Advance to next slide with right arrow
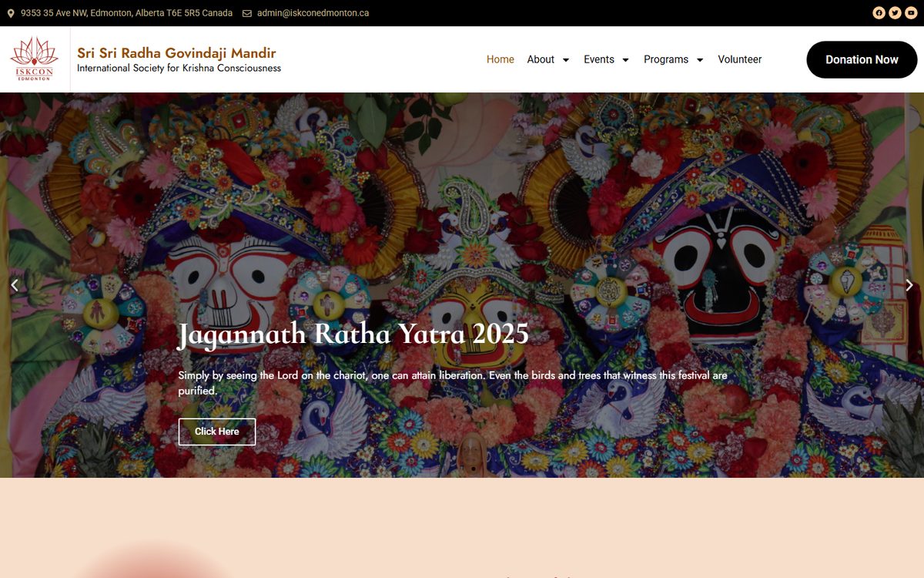The image size is (924, 578). [x=909, y=285]
